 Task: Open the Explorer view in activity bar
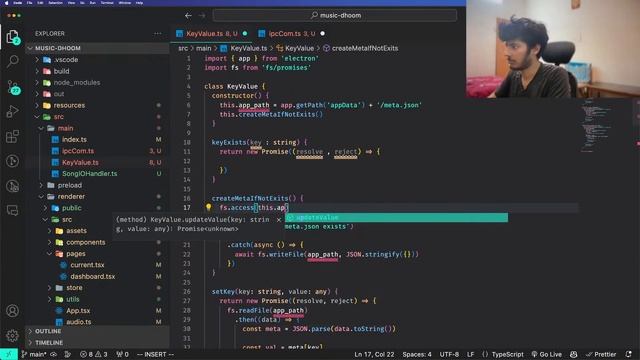pyautogui.click(x=13, y=37)
